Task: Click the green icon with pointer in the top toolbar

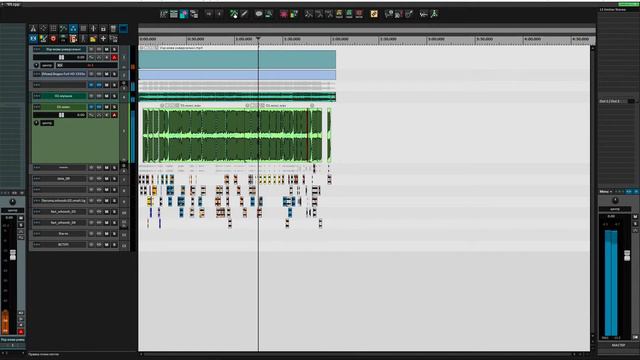Action: pyautogui.click(x=234, y=14)
